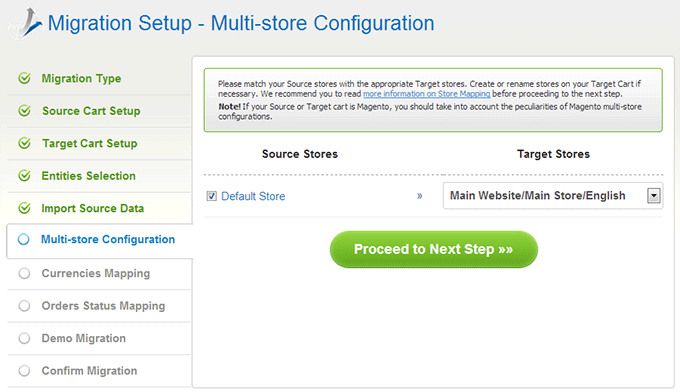Select the Multi-store Configuration step

pos(108,239)
